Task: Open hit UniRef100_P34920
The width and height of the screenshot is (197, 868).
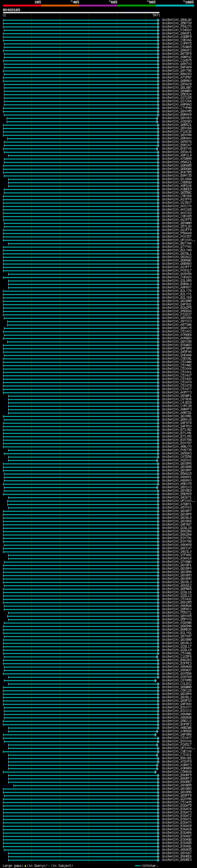Action: point(176,30)
